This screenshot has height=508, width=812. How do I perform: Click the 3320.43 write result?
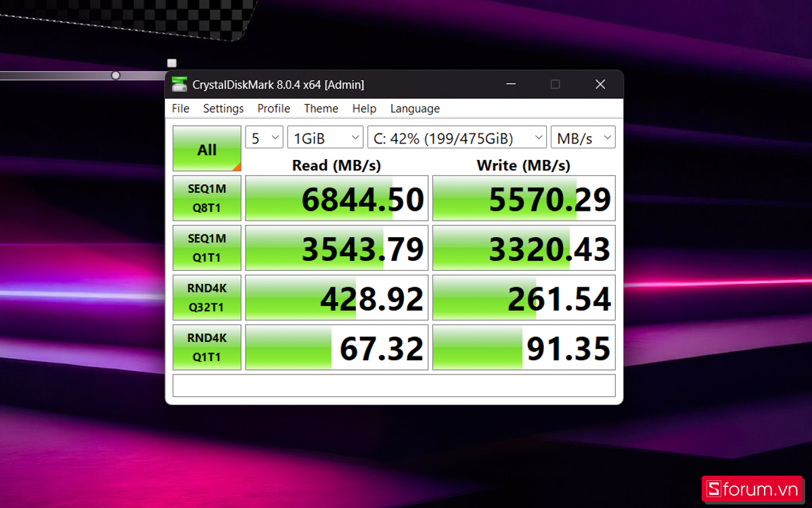[524, 248]
